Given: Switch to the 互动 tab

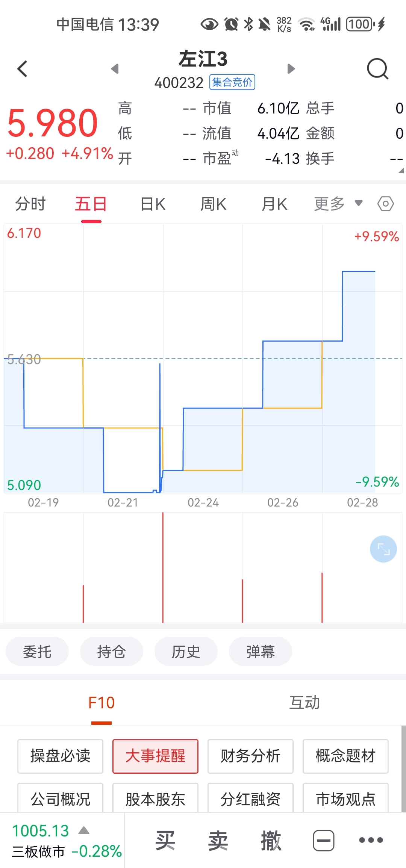Looking at the screenshot, I should (x=304, y=703).
